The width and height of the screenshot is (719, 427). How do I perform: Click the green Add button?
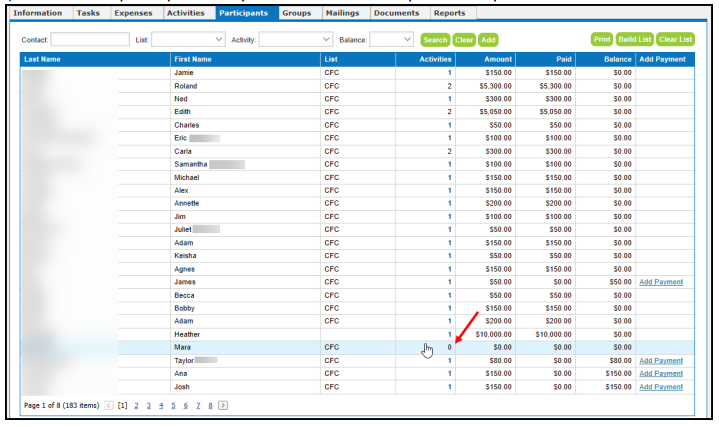point(488,40)
